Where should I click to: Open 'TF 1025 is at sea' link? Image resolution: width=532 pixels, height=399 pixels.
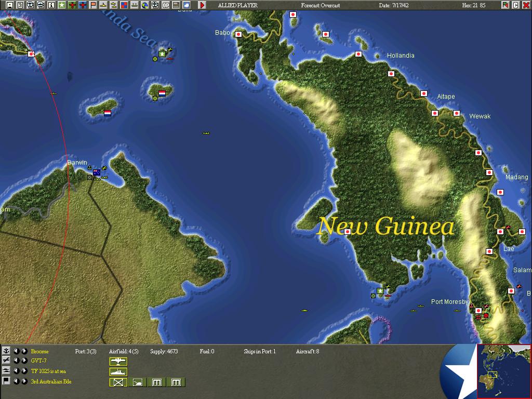pyautogui.click(x=48, y=371)
